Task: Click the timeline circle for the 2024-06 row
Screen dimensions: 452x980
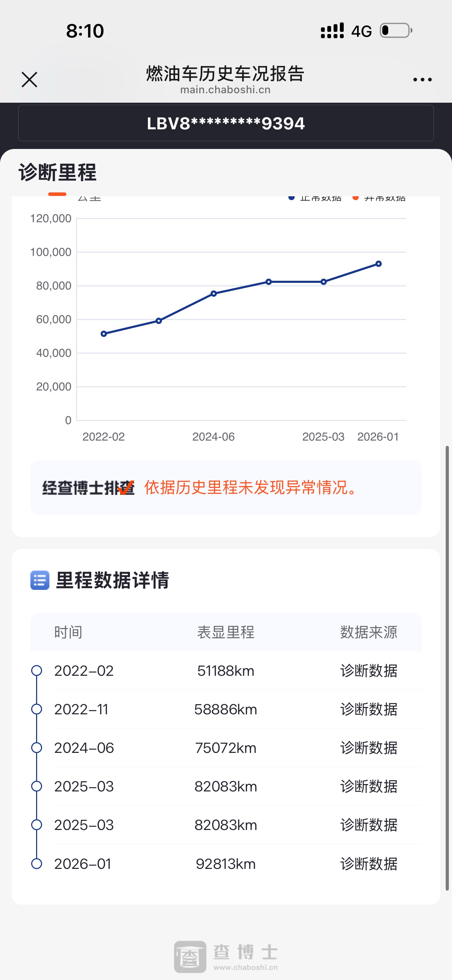Action: (x=36, y=748)
